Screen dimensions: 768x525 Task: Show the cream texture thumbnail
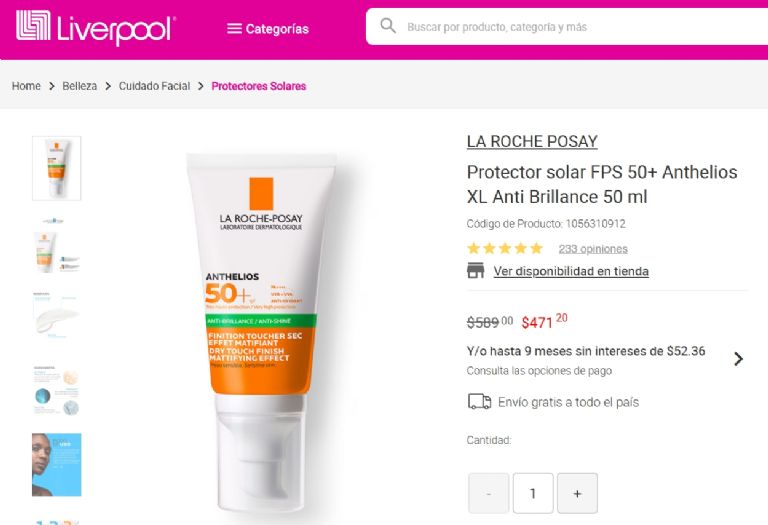57,315
